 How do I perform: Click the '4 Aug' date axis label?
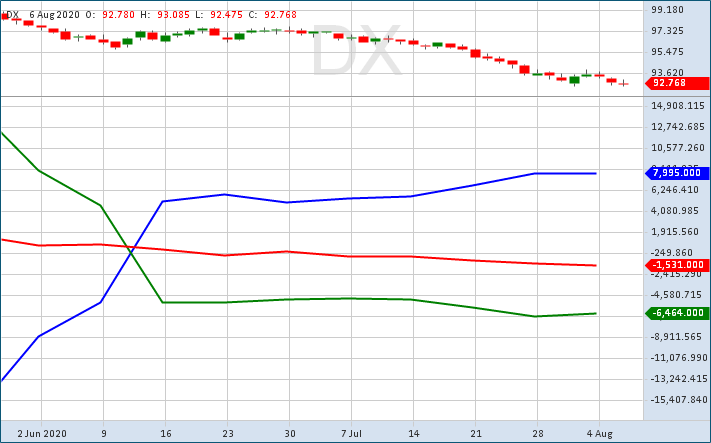(599, 433)
